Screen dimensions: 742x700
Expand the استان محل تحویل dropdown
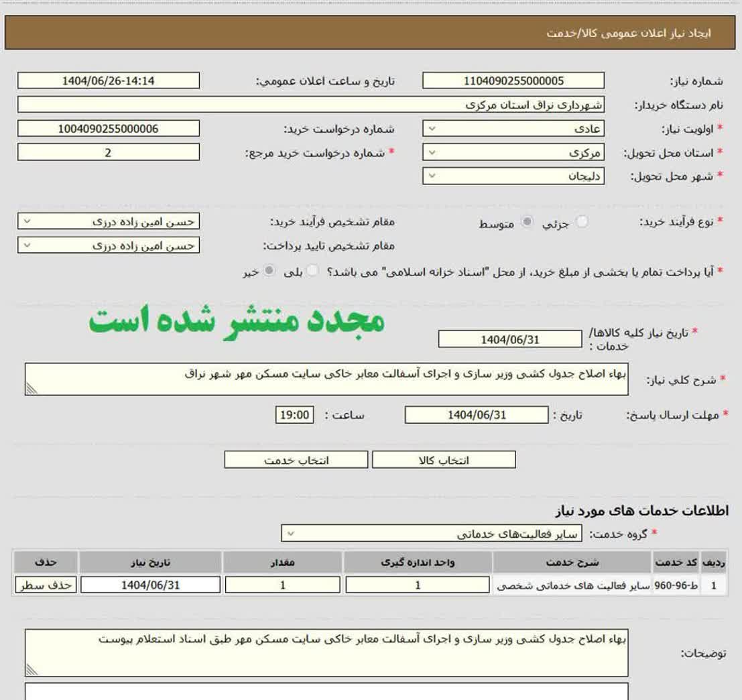pyautogui.click(x=513, y=153)
